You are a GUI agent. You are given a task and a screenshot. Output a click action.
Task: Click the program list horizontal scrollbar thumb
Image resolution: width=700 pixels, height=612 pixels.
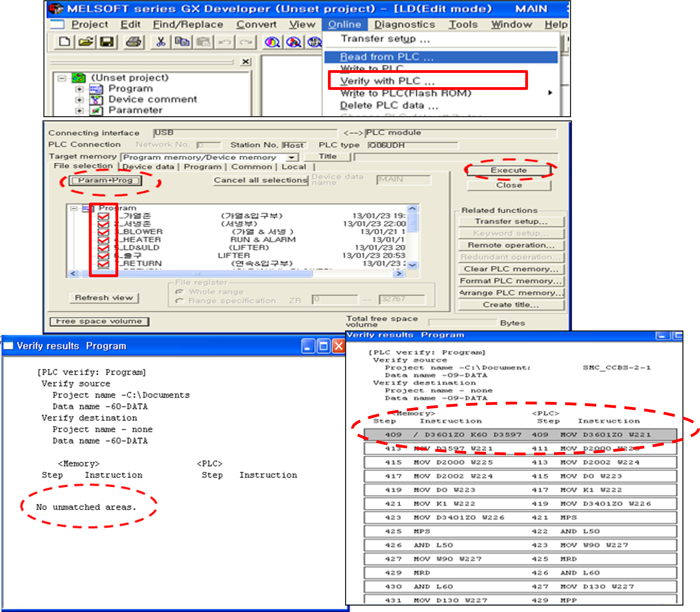click(197, 273)
